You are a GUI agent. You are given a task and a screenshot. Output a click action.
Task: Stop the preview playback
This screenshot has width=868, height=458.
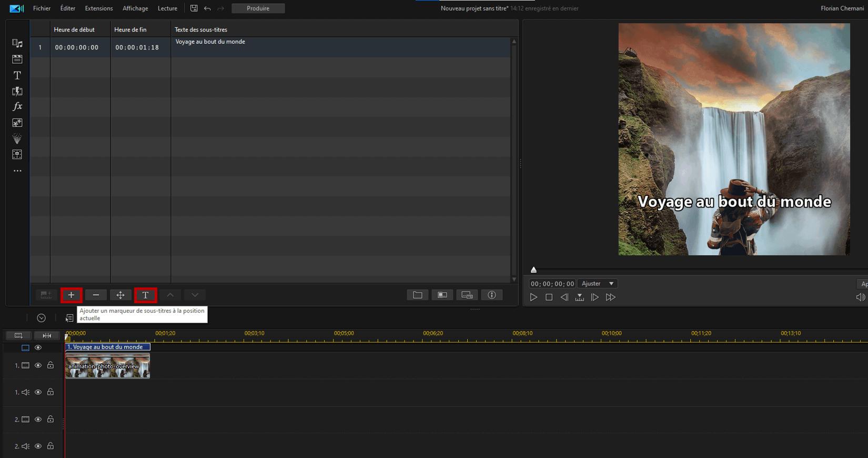click(549, 297)
